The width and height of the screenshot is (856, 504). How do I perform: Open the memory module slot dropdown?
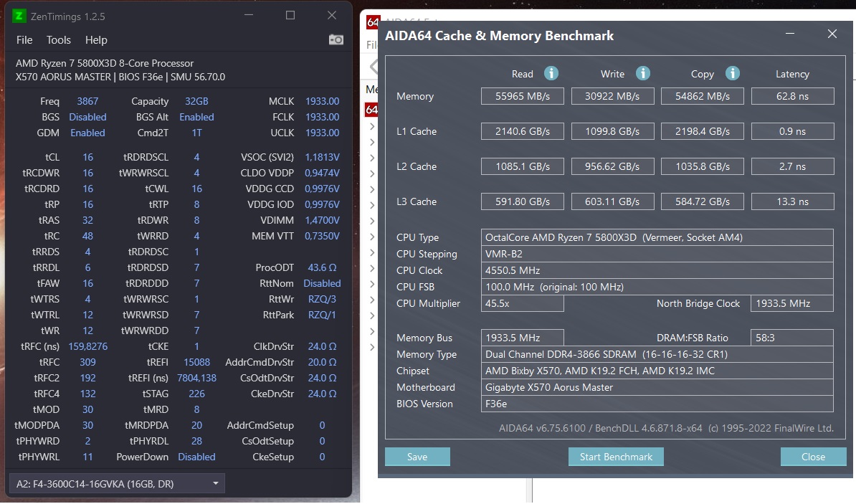coord(117,484)
